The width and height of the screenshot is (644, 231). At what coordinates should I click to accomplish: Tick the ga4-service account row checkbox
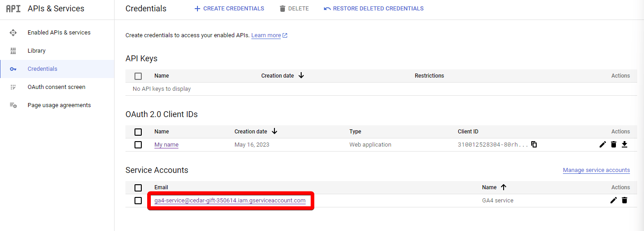(138, 201)
